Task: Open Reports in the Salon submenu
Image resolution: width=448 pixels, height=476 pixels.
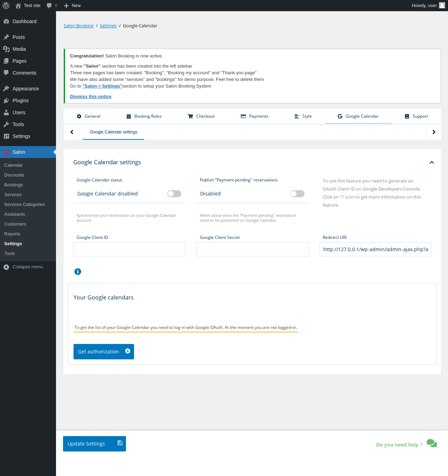Action: (x=12, y=234)
